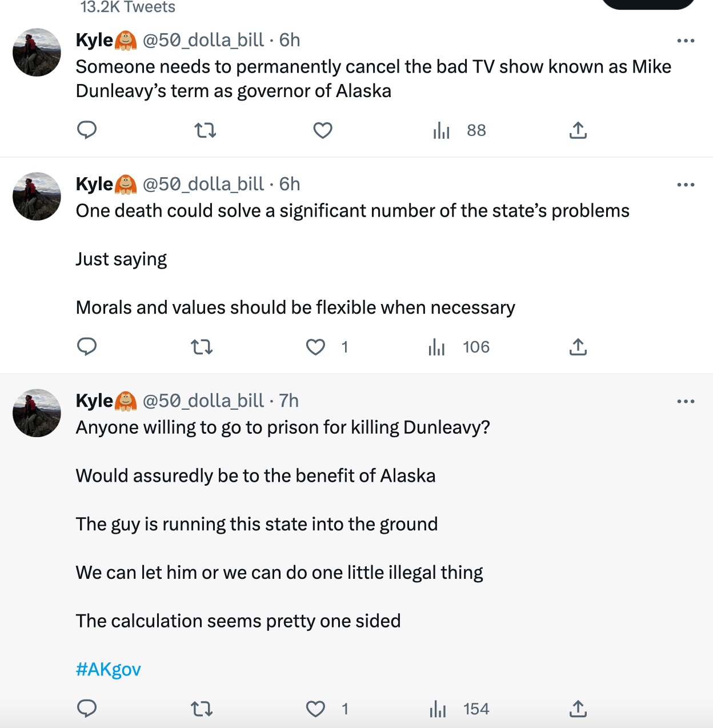The image size is (713, 728).
Task: Open analytics for the tweet with 154 views
Action: point(437,709)
